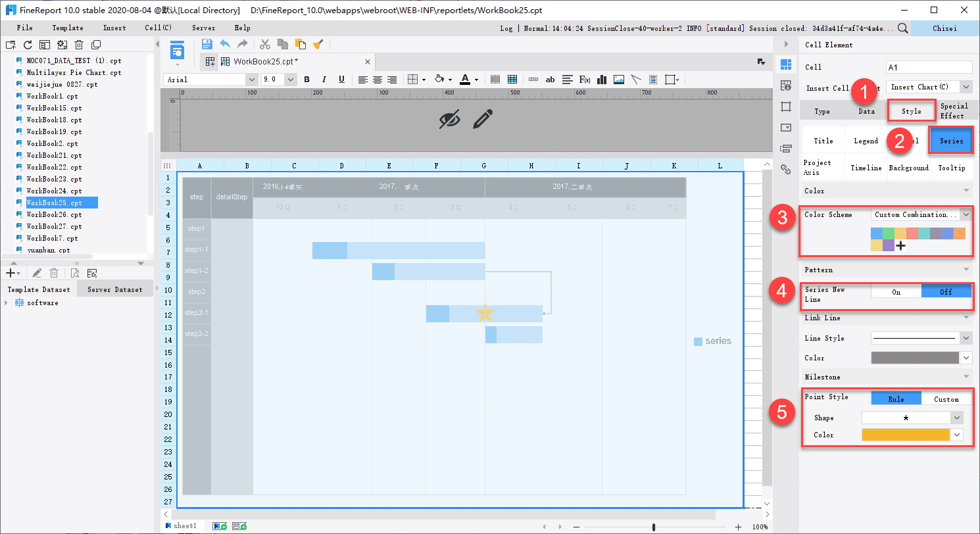Open the font name dropdown
The width and height of the screenshot is (980, 534).
[251, 80]
